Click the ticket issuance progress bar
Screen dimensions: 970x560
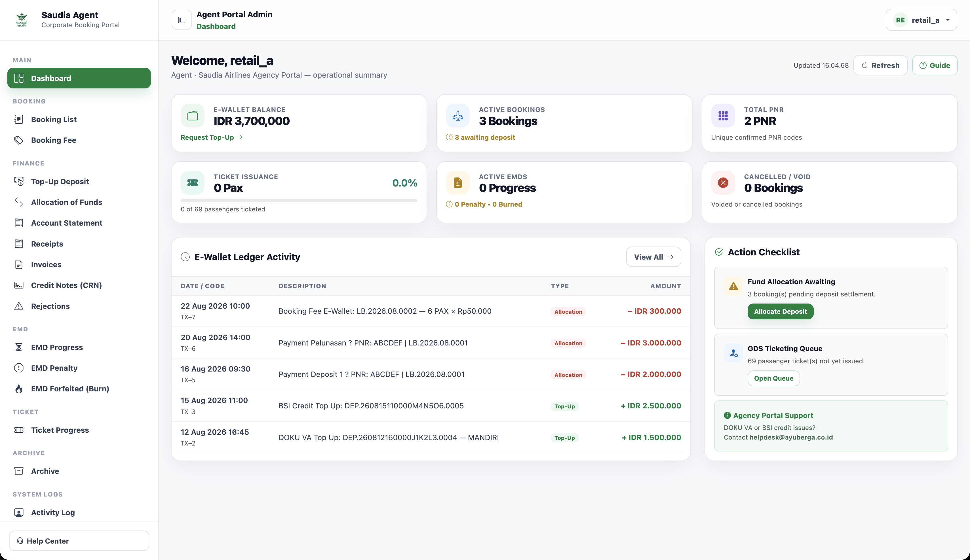pyautogui.click(x=299, y=200)
